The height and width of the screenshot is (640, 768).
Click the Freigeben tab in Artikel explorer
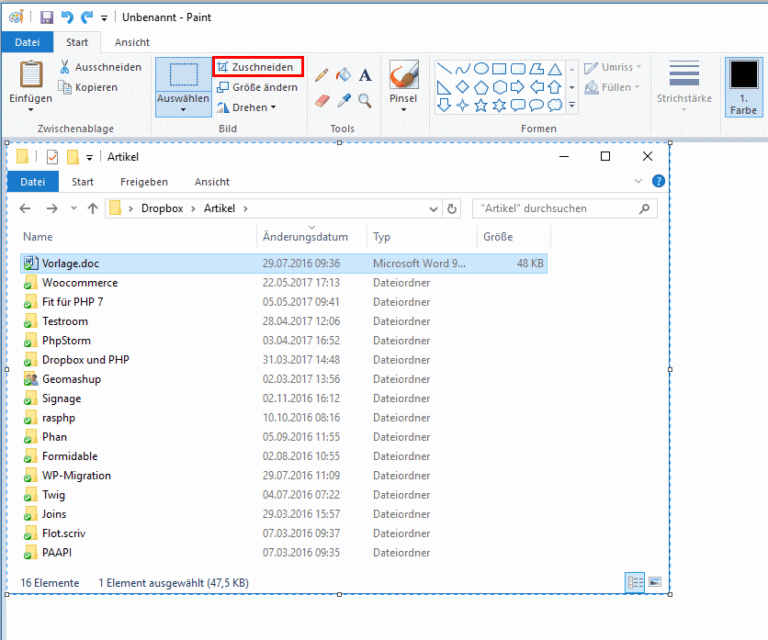point(144,182)
